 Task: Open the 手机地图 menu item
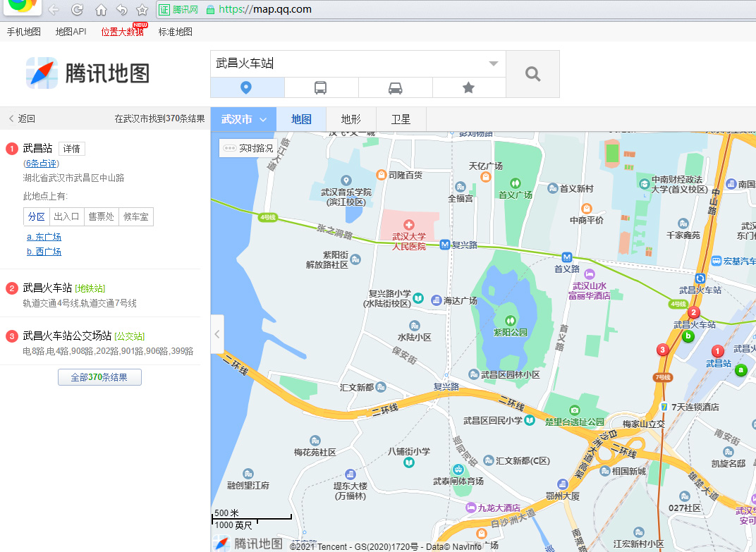[x=24, y=32]
